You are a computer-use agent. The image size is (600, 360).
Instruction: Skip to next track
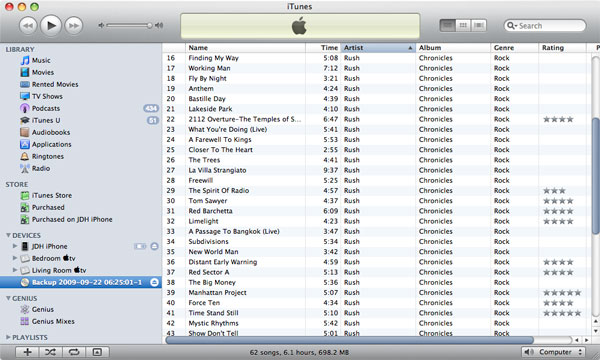tap(74, 26)
